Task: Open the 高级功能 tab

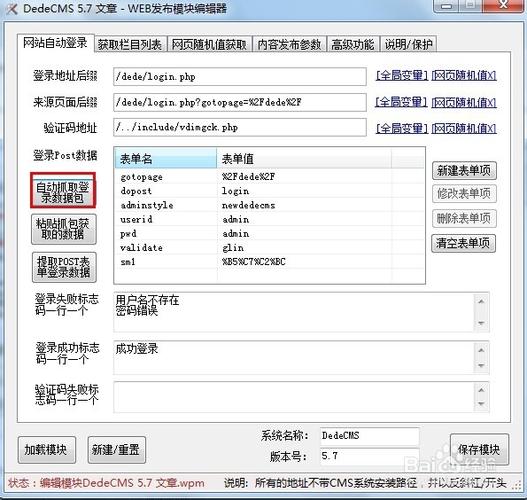Action: 353,44
